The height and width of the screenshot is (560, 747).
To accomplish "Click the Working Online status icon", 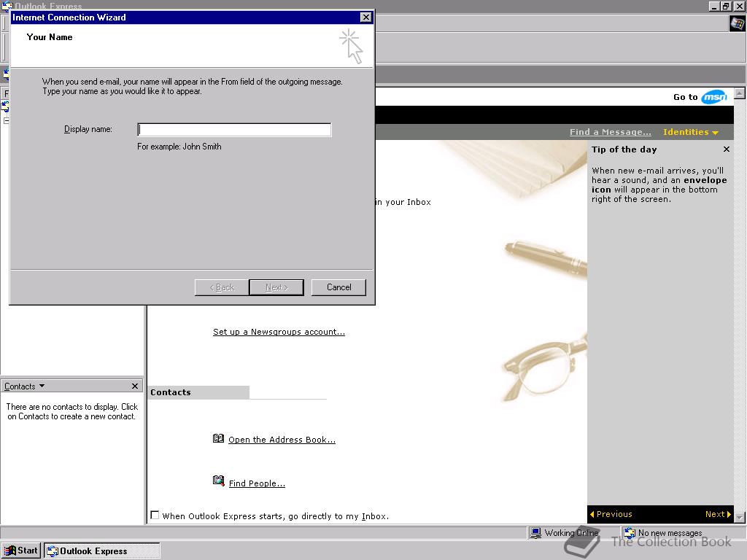I will click(535, 533).
